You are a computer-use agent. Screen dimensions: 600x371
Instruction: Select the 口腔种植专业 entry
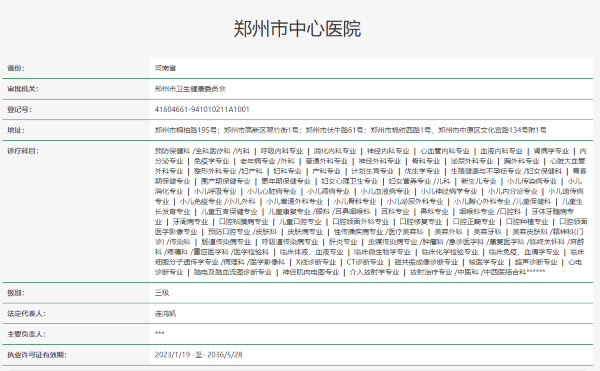click(x=527, y=222)
